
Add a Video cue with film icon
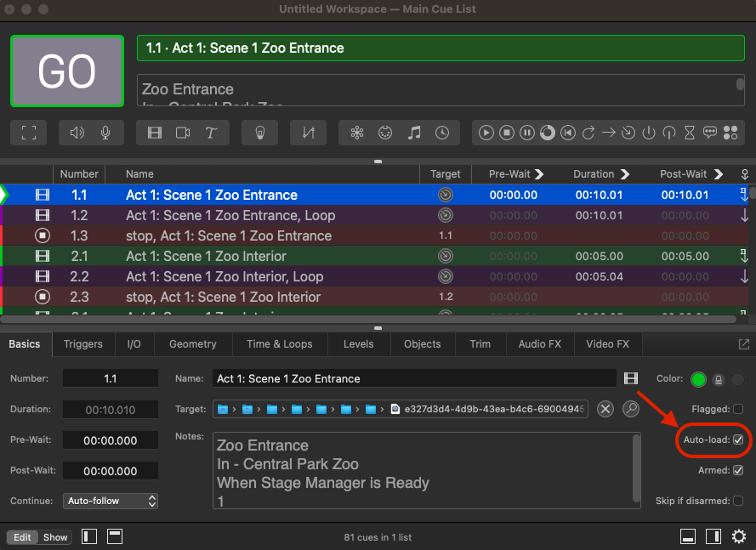155,133
